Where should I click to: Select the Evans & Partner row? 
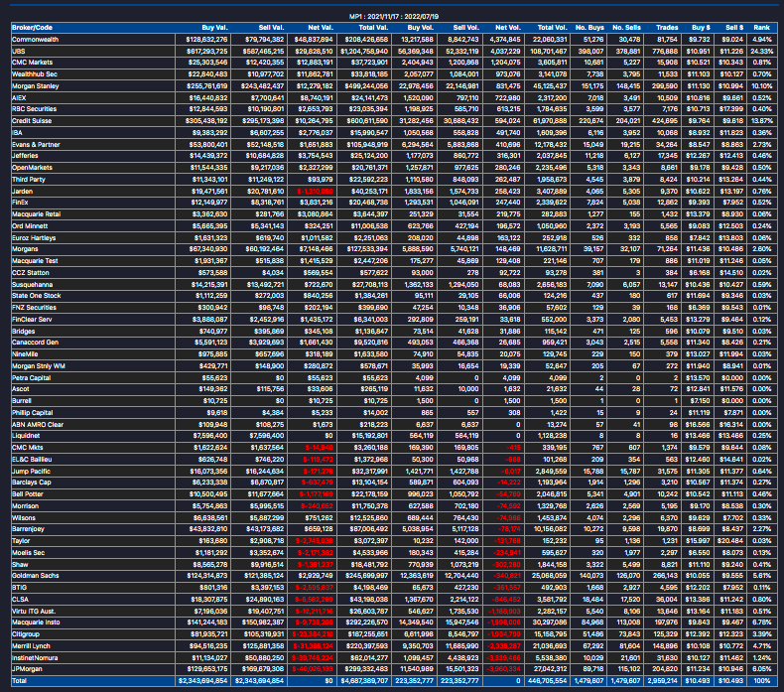tap(394, 145)
